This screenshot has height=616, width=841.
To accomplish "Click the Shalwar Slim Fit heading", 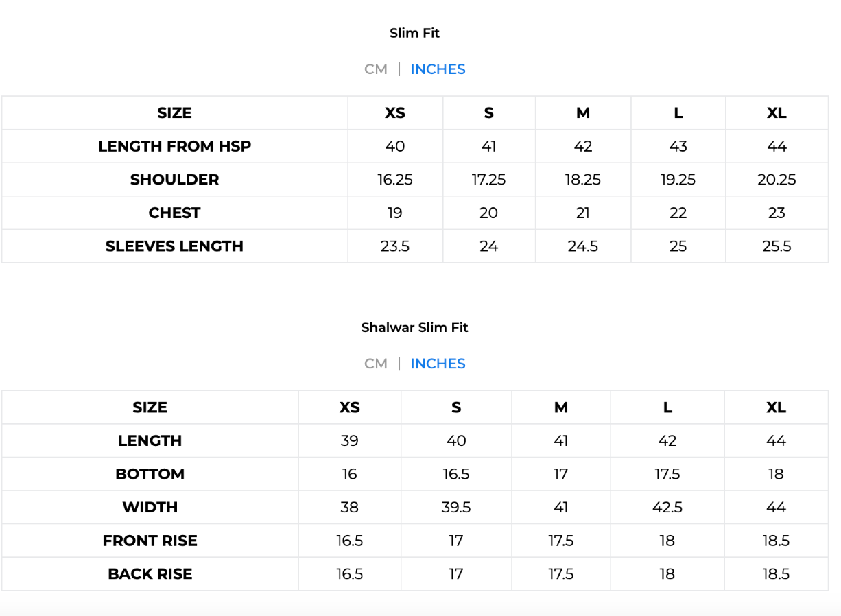I will click(414, 327).
